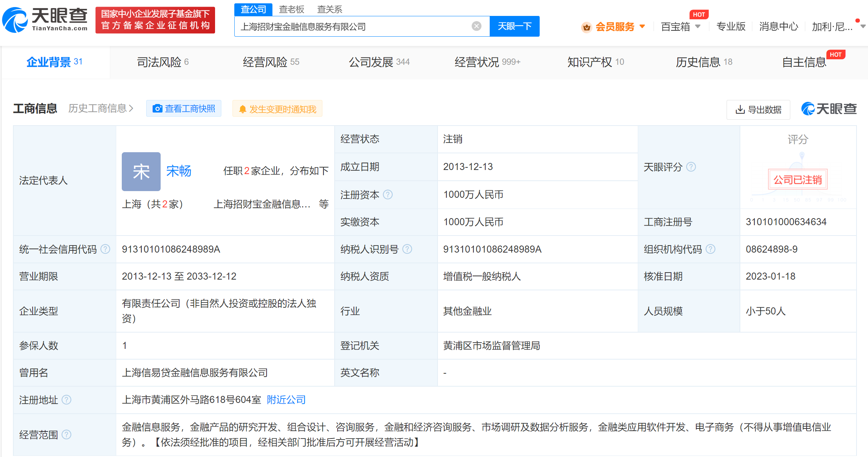Click help icon beside 注册资本
This screenshot has width=868, height=457.
[x=388, y=194]
